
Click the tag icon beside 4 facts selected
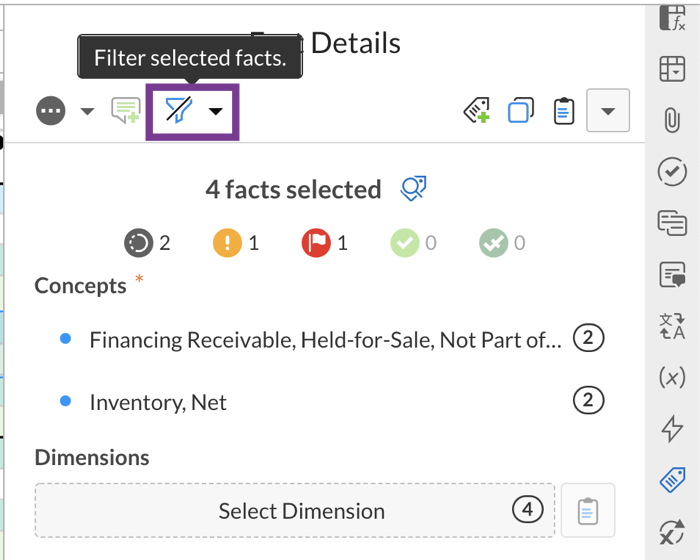(x=414, y=188)
